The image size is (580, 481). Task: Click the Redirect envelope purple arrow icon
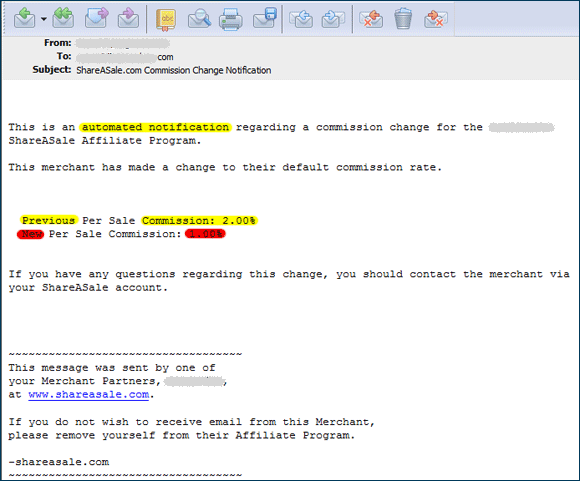[128, 18]
